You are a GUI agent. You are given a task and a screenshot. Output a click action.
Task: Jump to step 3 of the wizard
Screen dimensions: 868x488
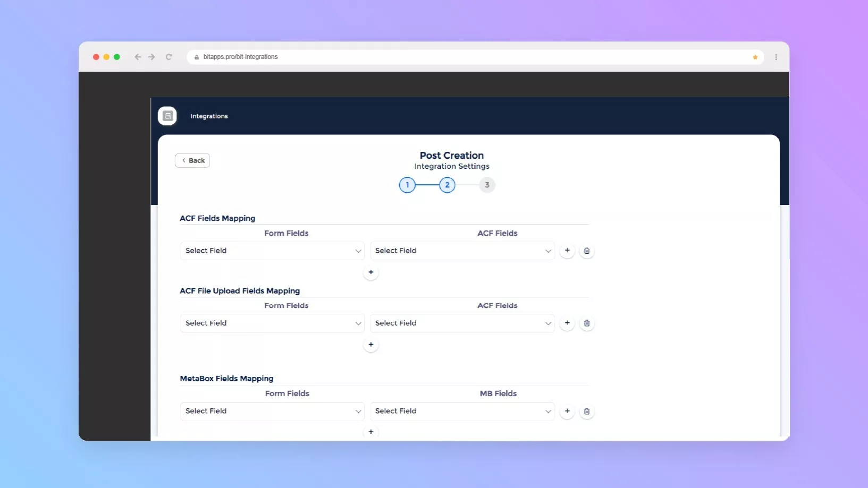point(487,185)
